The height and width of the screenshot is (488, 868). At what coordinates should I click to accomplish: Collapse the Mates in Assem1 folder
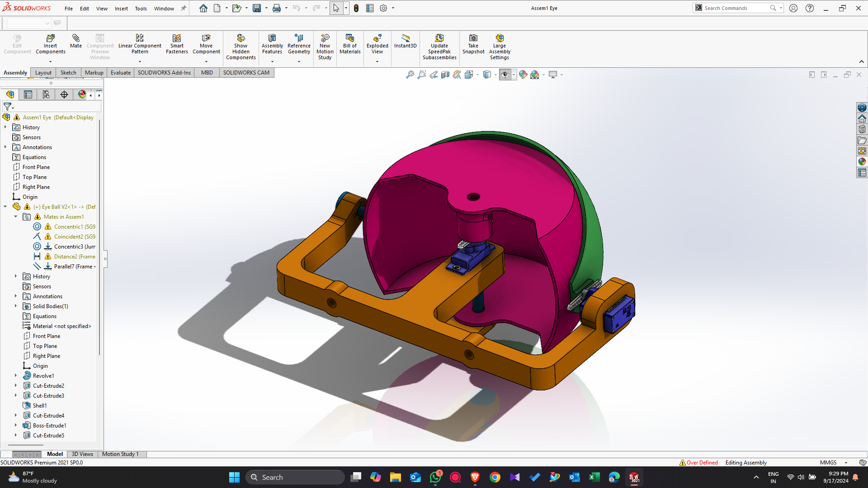point(15,216)
